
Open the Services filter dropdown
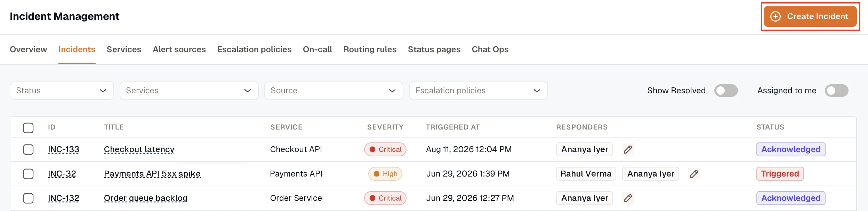(189, 91)
